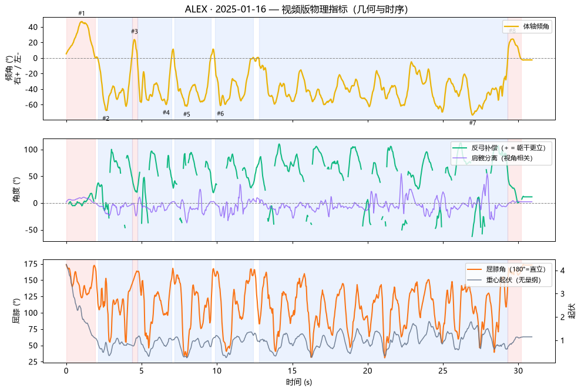Click the #1 peak annotation
This screenshot has height=392, width=581.
tap(82, 13)
